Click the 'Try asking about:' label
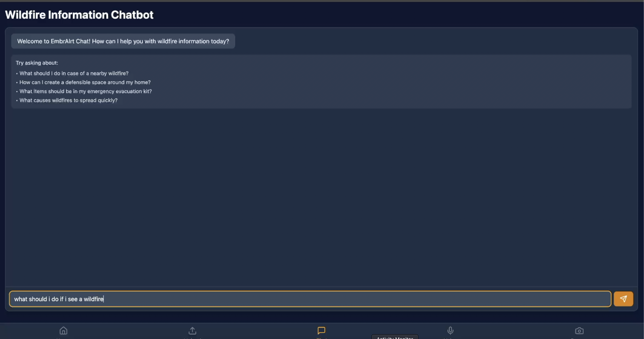The width and height of the screenshot is (644, 339). 37,63
